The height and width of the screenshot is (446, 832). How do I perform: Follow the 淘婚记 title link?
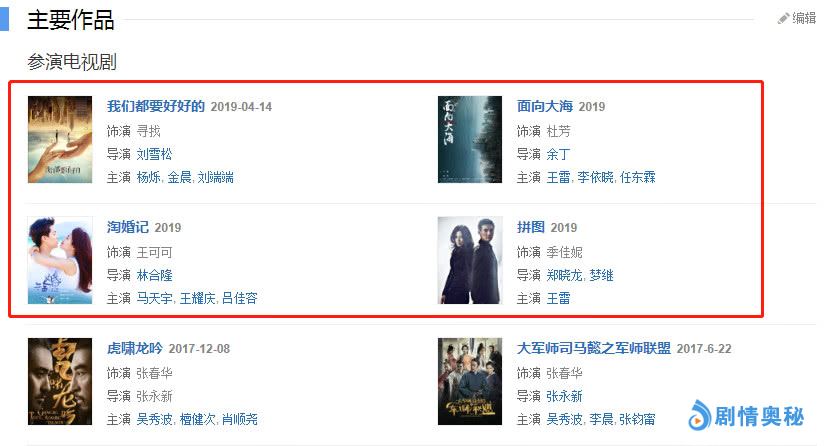pyautogui.click(x=127, y=227)
